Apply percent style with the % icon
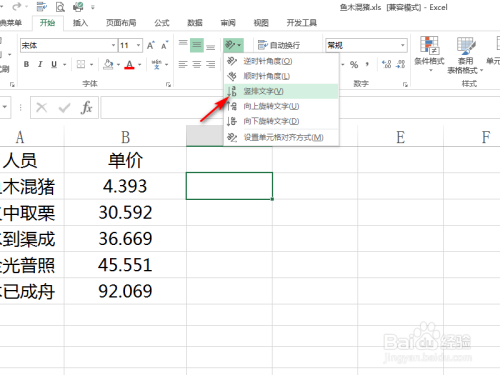The width and height of the screenshot is (500, 375). (354, 64)
